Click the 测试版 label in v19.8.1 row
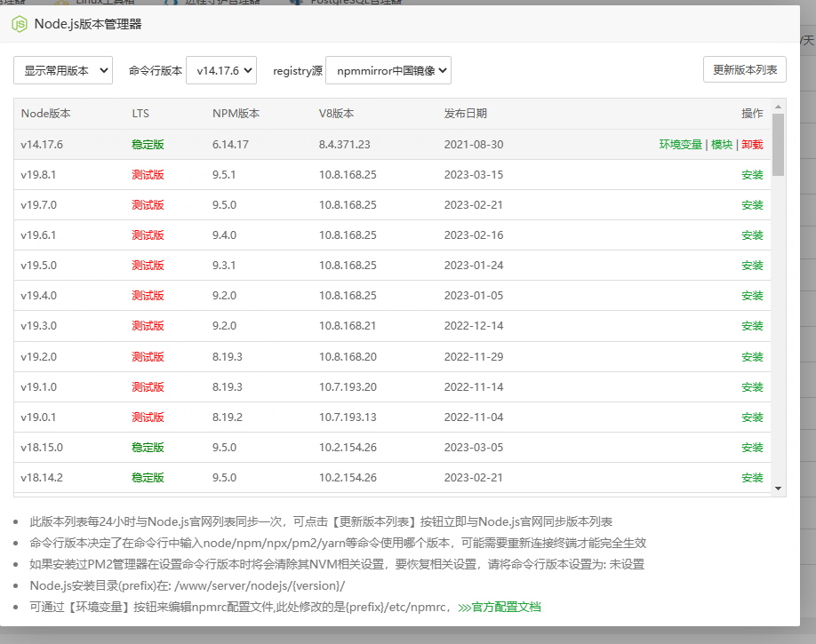Screen dimensions: 816x644 point(148,175)
